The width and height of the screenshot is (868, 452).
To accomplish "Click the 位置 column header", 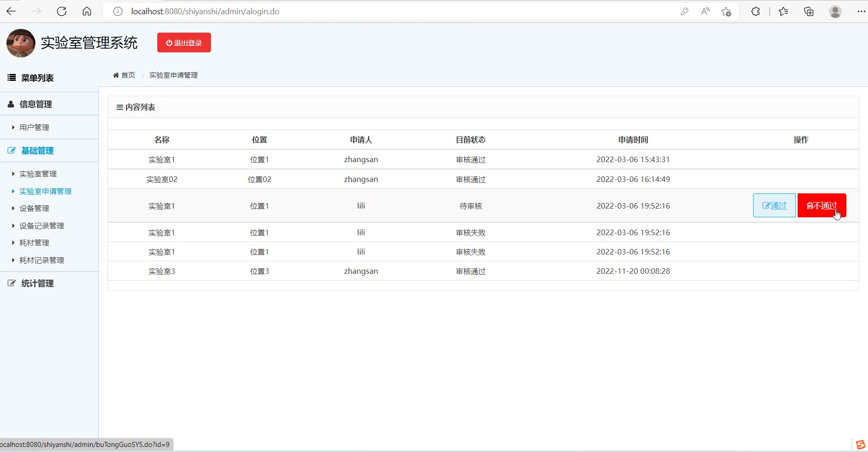I will point(260,140).
